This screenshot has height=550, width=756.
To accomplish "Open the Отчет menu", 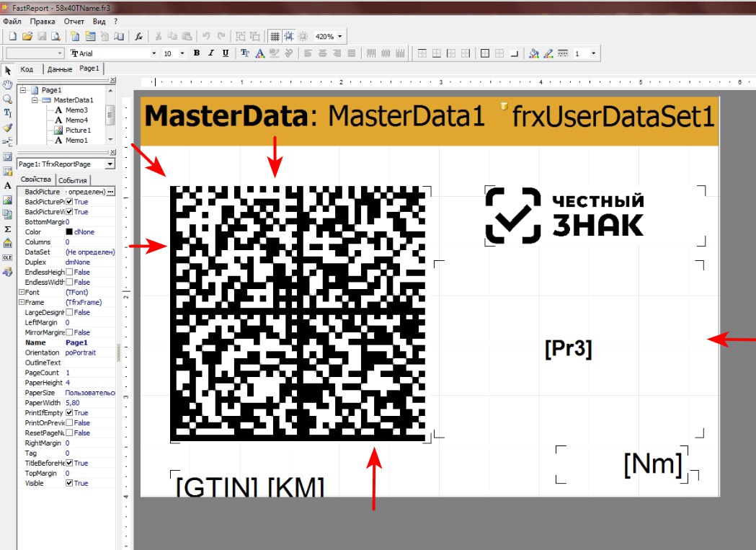I will (74, 22).
